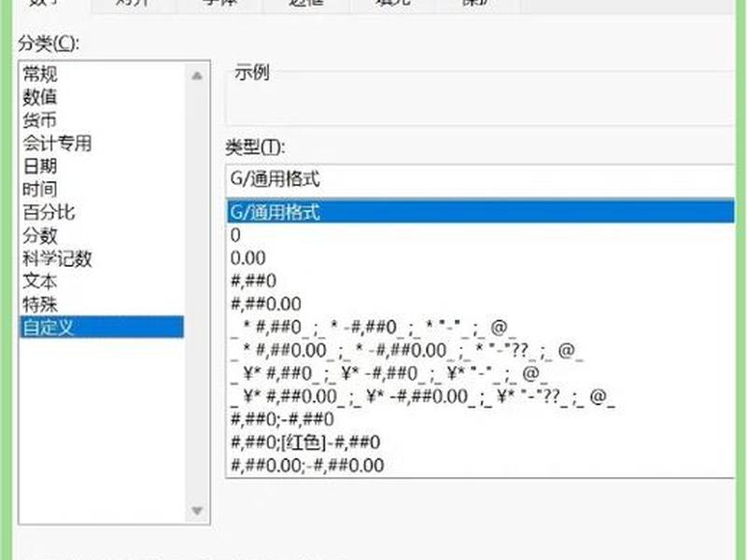The width and height of the screenshot is (747, 560).
Task: Choose the 0 format type
Action: point(481,235)
